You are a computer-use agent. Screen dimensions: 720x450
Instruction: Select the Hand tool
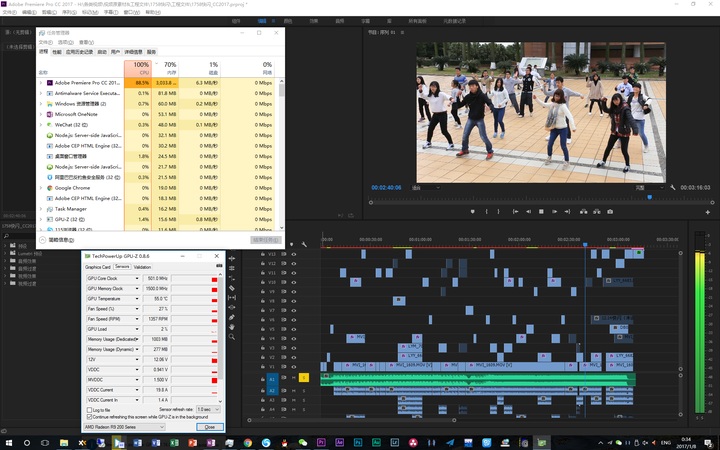click(x=232, y=327)
